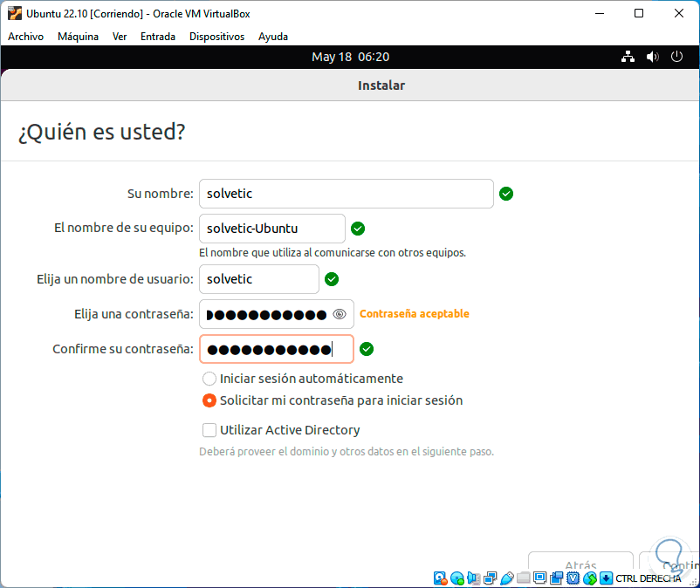Open the Ubuntu volume indicator

point(652,57)
